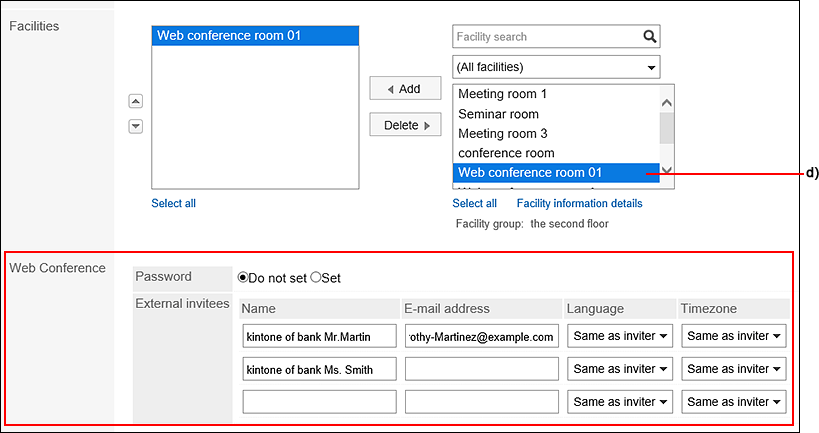Click name field 'kintone of bank Mr.Martin'

point(319,336)
